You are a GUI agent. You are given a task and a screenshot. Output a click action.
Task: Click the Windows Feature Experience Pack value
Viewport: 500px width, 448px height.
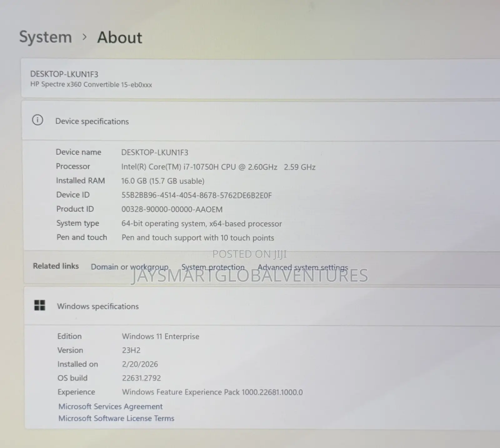point(212,392)
